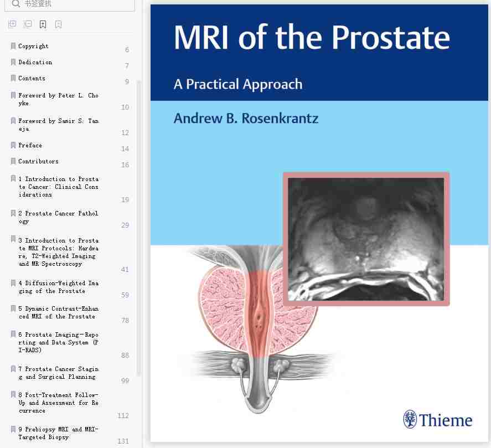Click the search magnifier icon
The image size is (491, 448).
point(15,3)
